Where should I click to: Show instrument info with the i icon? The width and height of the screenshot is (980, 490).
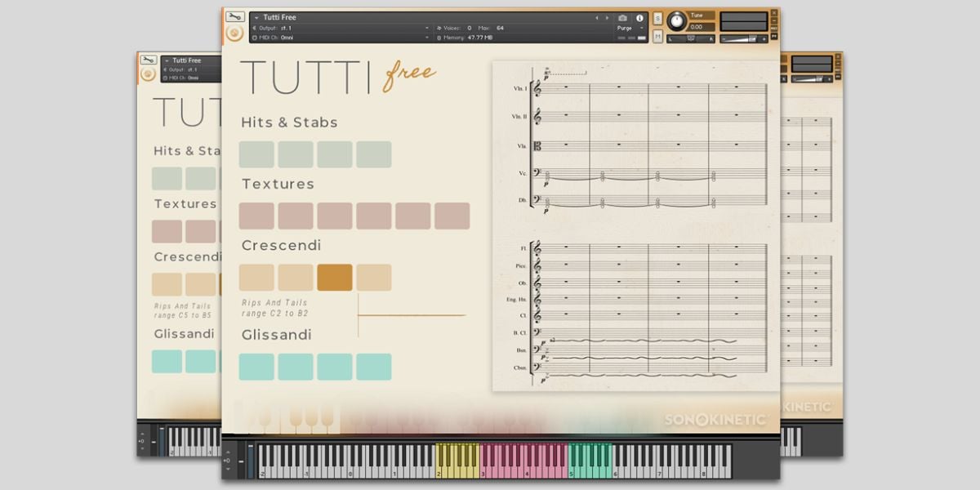pos(639,17)
